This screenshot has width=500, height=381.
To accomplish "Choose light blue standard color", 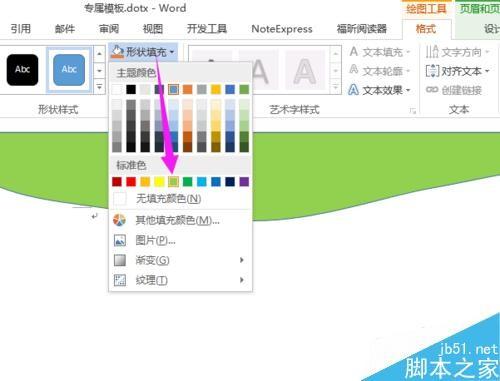I will coord(202,182).
